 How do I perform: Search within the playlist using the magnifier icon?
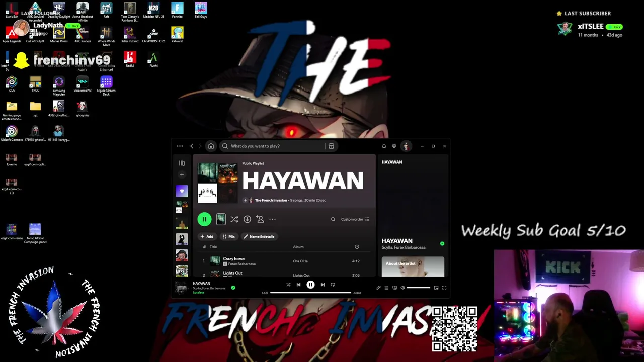click(333, 219)
